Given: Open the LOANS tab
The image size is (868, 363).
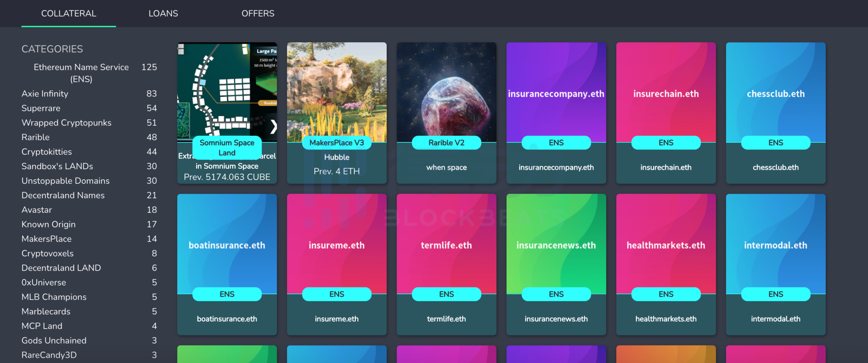Looking at the screenshot, I should click(x=163, y=14).
